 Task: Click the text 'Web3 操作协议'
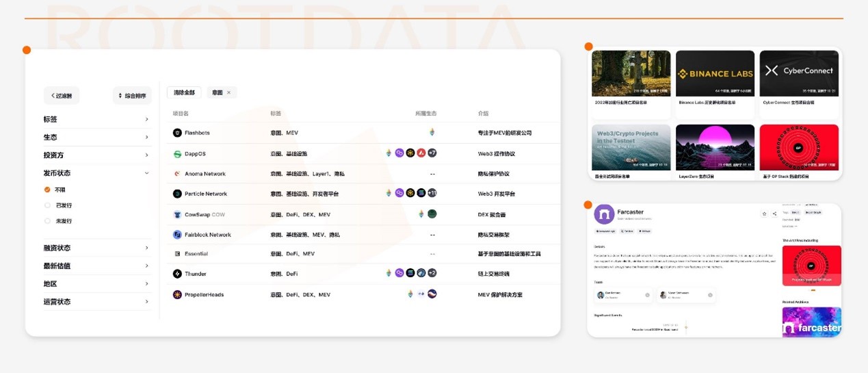pyautogui.click(x=497, y=154)
